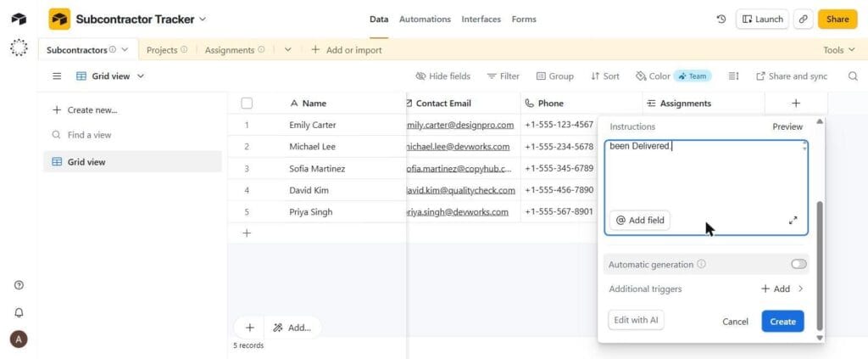Expand the Create new view option
Viewport: 868px width, 359px height.
click(x=85, y=109)
